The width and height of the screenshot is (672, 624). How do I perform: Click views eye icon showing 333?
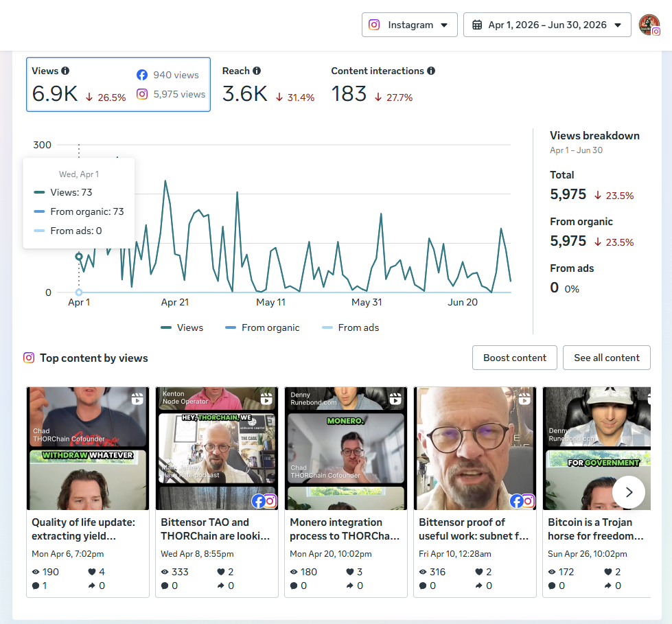click(165, 572)
